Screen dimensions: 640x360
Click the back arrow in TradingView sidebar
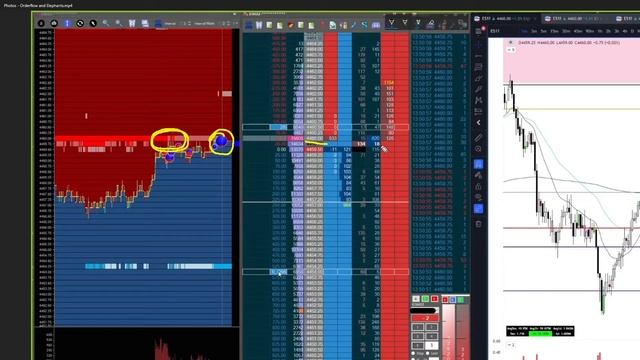click(x=478, y=122)
